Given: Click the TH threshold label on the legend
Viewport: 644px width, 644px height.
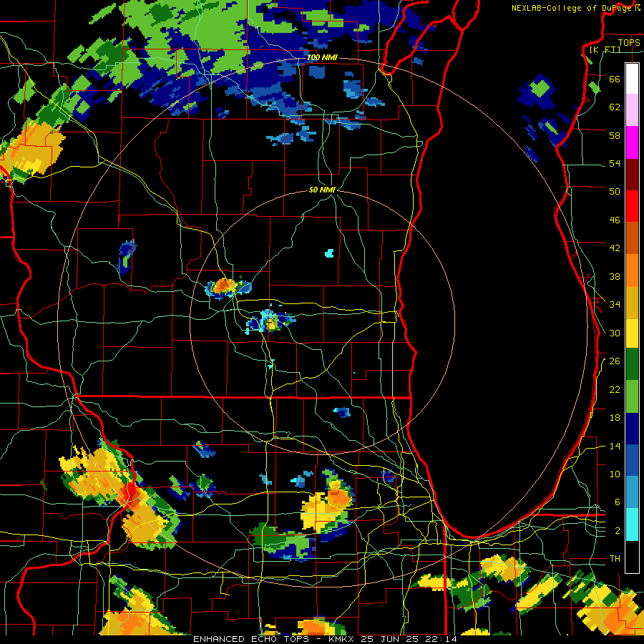Looking at the screenshot, I should tap(615, 559).
